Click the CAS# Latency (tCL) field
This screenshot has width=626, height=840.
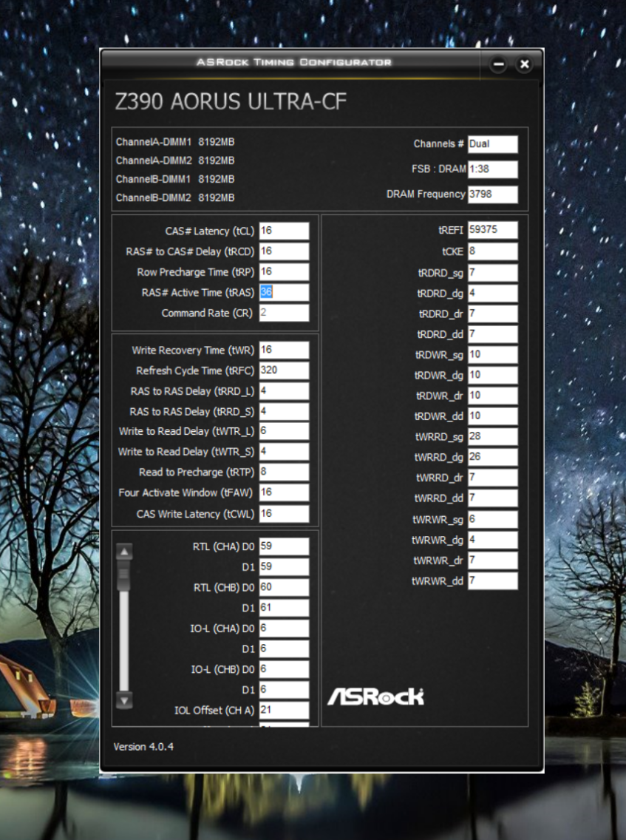pyautogui.click(x=284, y=231)
